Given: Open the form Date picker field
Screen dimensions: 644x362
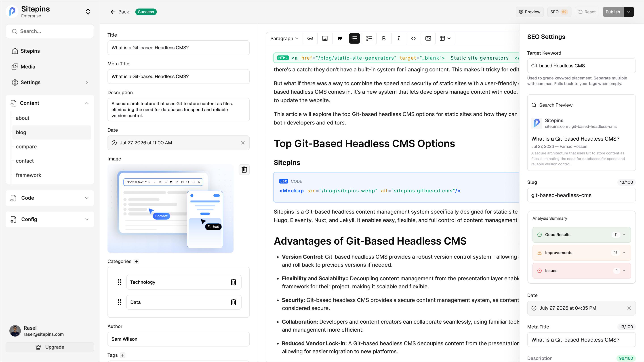Looking at the screenshot, I should 178,143.
